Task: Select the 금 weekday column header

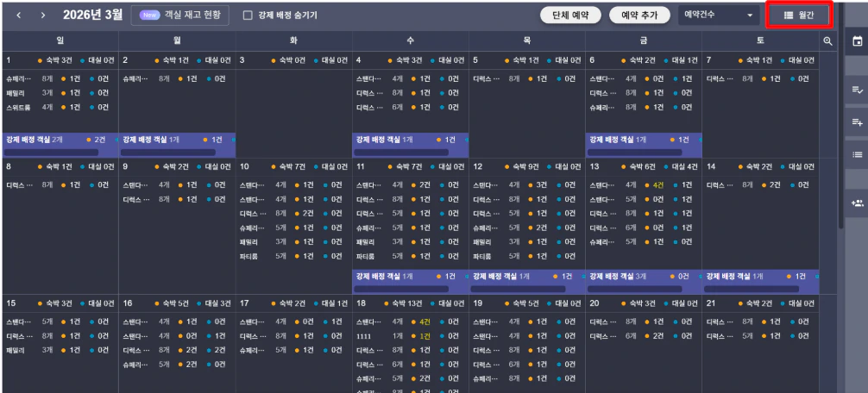Action: [x=644, y=41]
